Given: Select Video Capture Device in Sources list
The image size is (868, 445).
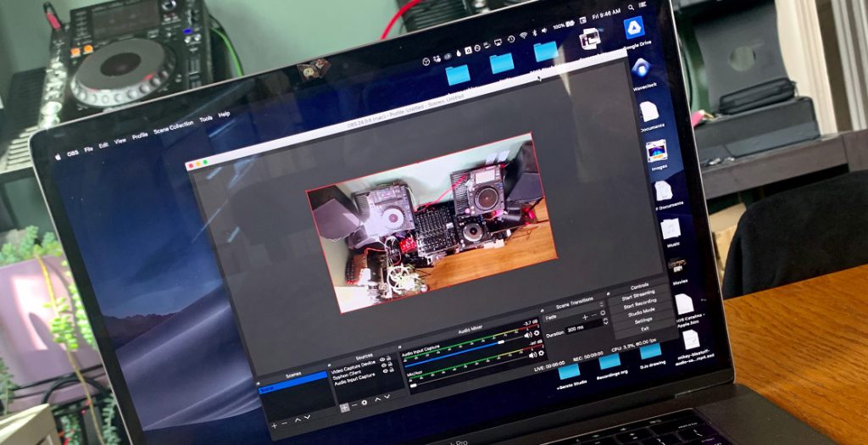Looking at the screenshot, I should pyautogui.click(x=353, y=367).
